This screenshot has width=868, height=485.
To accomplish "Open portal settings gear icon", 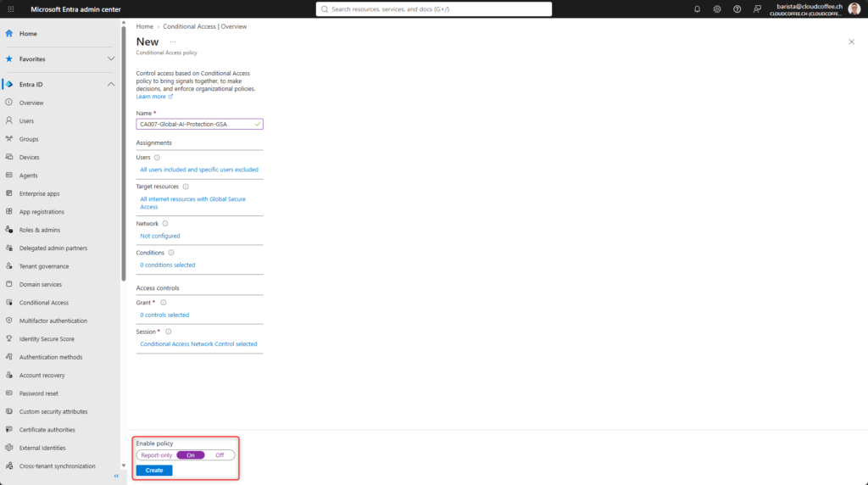I will pyautogui.click(x=717, y=8).
